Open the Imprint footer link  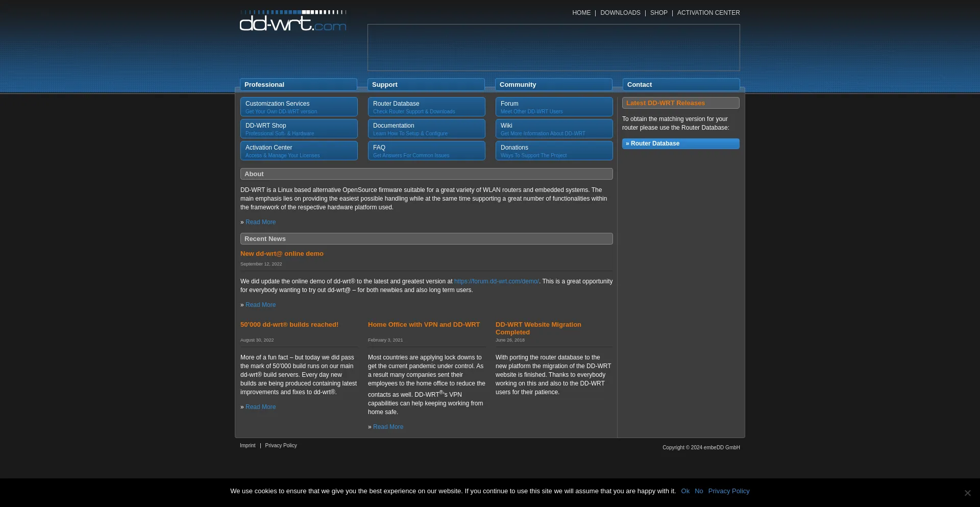(x=248, y=446)
